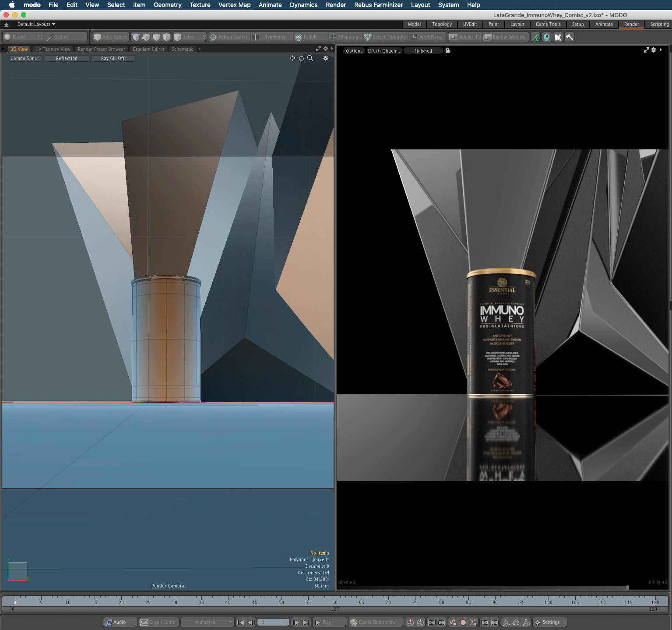Toggle Cache Deformers
Screen dimensions: 672x630
pos(376,622)
